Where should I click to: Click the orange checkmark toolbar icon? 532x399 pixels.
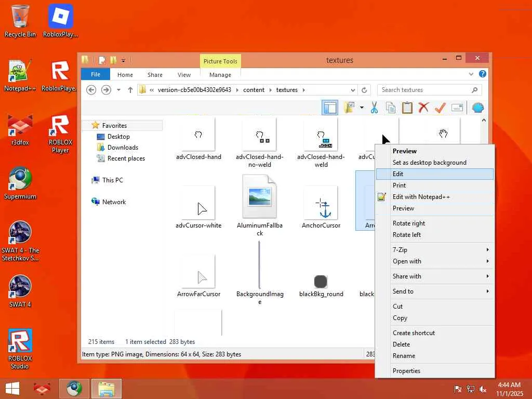pos(440,108)
